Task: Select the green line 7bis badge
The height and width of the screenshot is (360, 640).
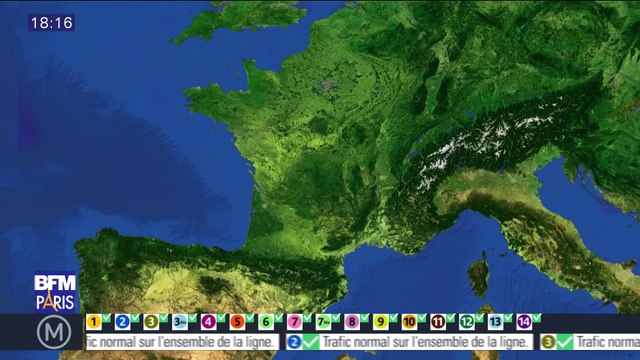Action: (x=323, y=322)
